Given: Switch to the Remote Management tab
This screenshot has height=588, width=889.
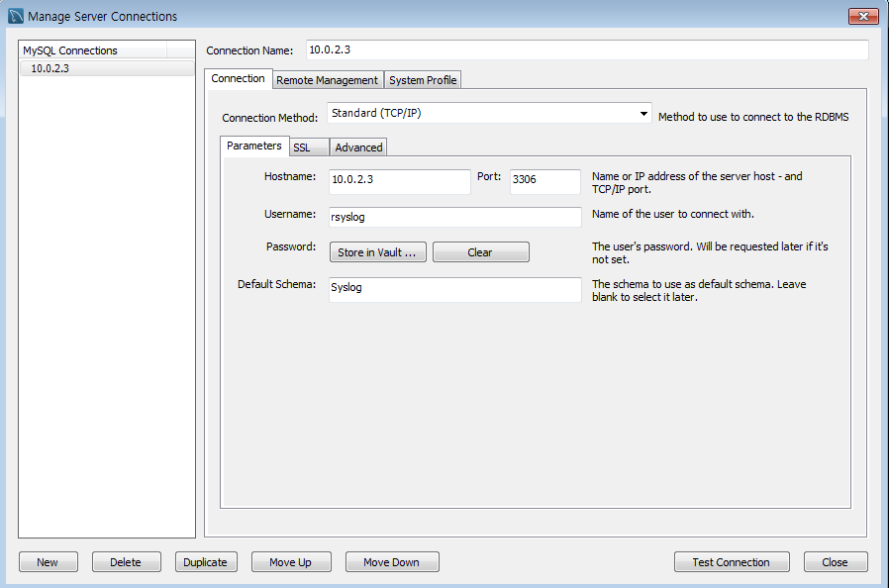Looking at the screenshot, I should (327, 80).
